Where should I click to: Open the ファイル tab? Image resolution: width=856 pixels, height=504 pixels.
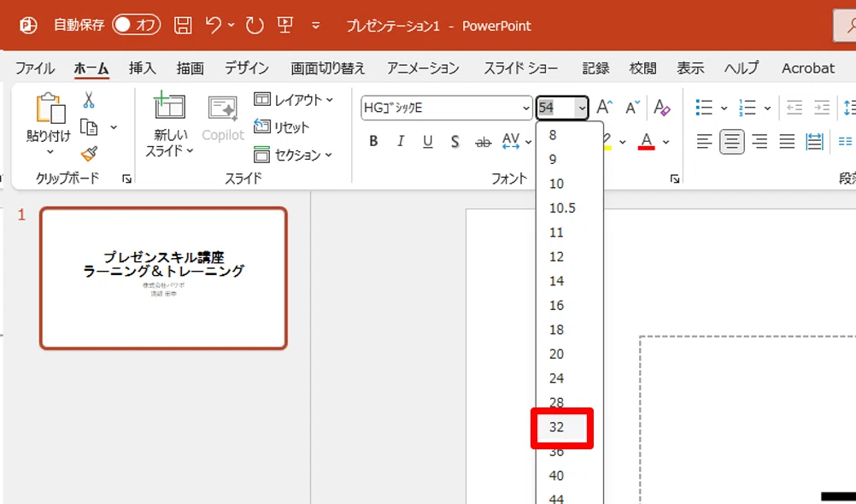click(34, 68)
